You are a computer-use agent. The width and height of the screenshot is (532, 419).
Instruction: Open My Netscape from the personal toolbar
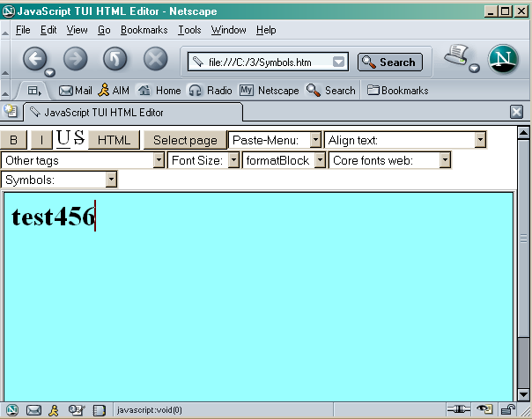click(270, 91)
